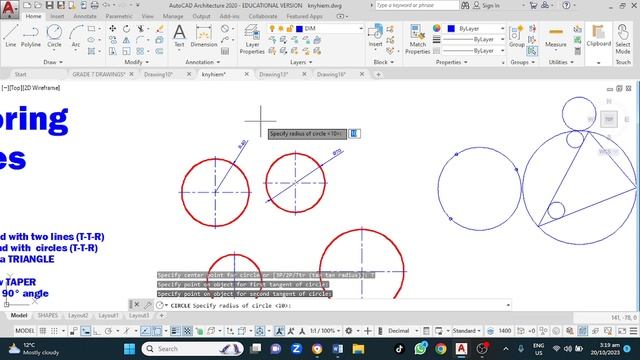Open the annotation scale 1:1 / 100% dropdown

(x=325, y=331)
